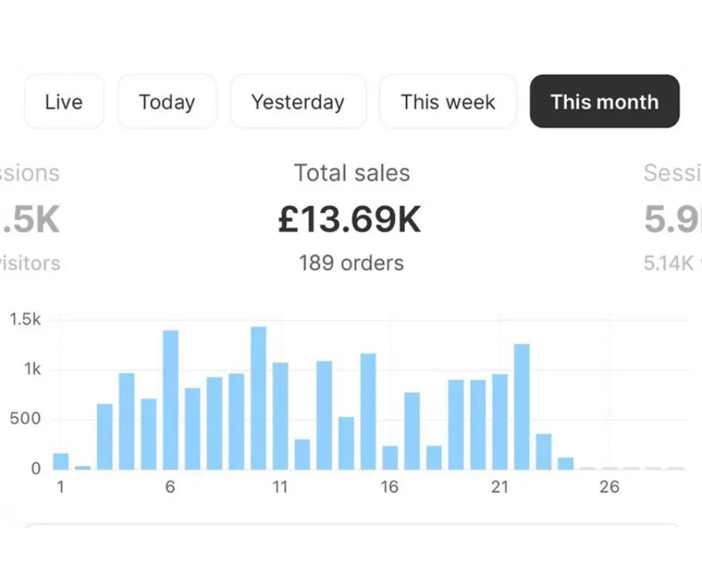
Task: Click the x-axis label 16
Action: coord(390,487)
